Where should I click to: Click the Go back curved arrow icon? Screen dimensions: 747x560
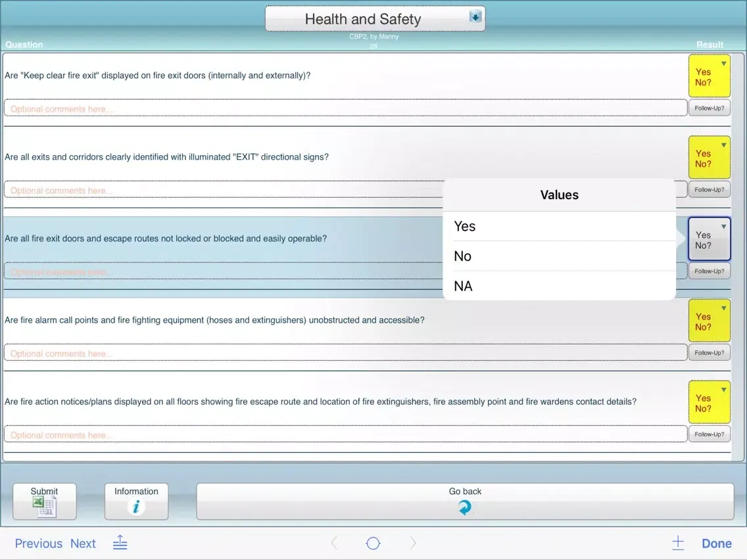pyautogui.click(x=465, y=507)
